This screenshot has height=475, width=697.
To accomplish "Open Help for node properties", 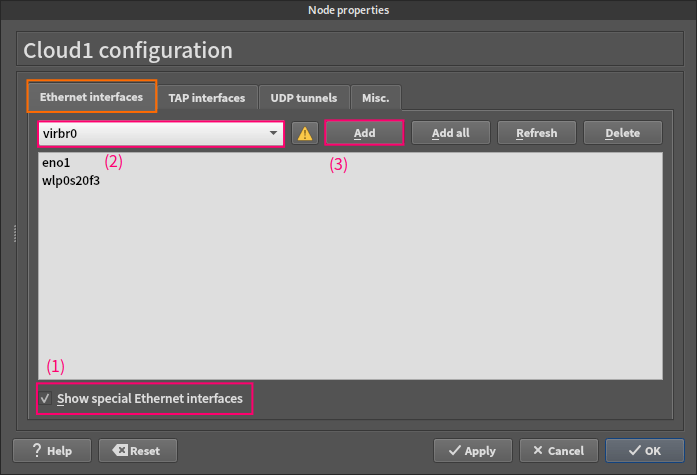I will (52, 451).
